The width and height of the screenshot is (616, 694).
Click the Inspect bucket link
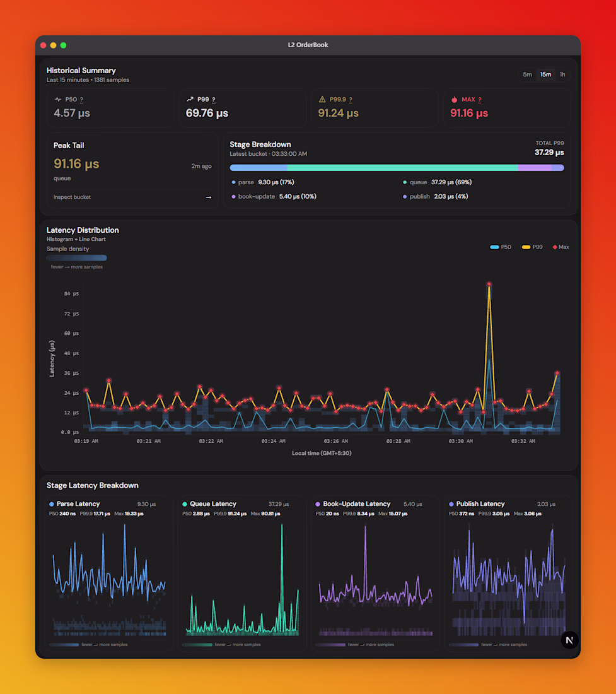72,197
